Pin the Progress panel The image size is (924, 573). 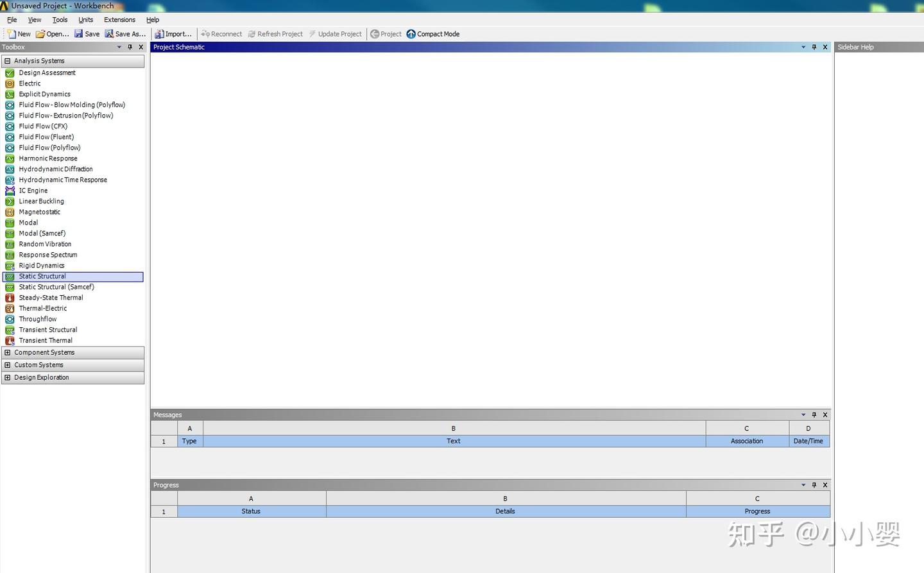click(814, 485)
